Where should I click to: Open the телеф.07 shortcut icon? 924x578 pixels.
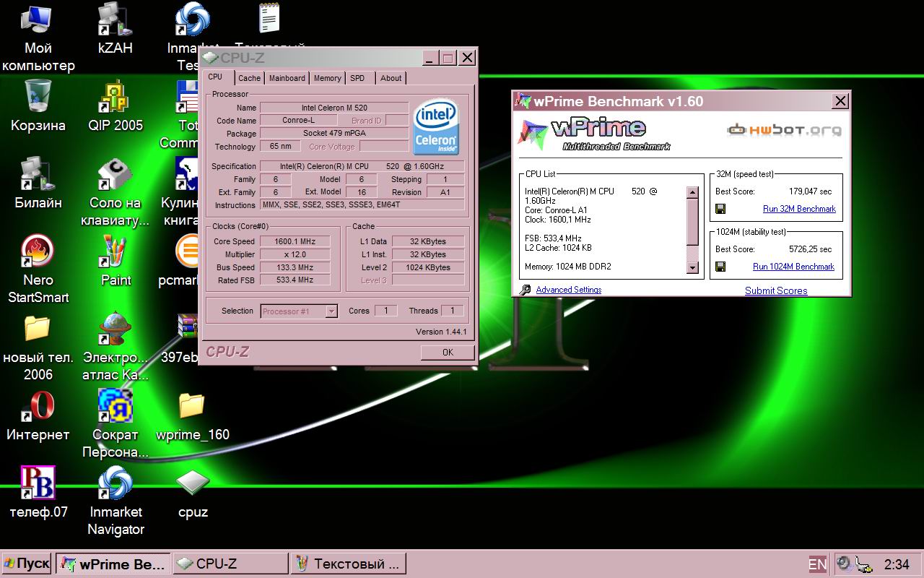point(38,483)
